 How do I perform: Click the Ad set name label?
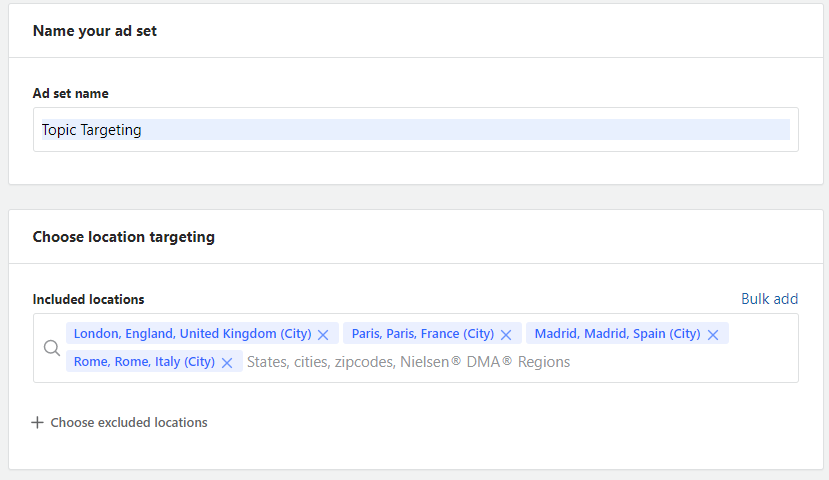click(x=70, y=94)
